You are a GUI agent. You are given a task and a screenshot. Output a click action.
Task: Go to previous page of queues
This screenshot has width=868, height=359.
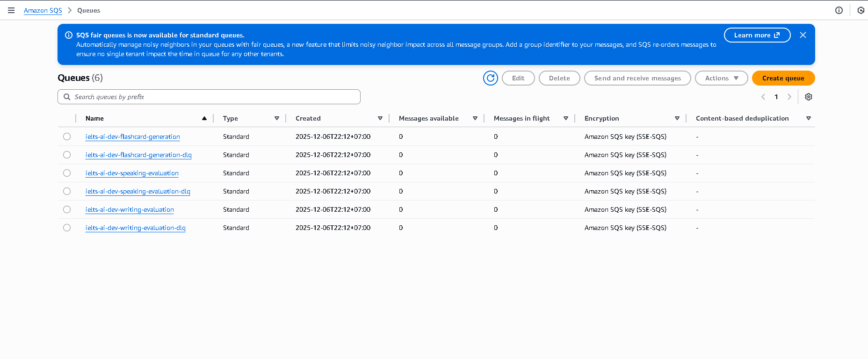tap(763, 97)
